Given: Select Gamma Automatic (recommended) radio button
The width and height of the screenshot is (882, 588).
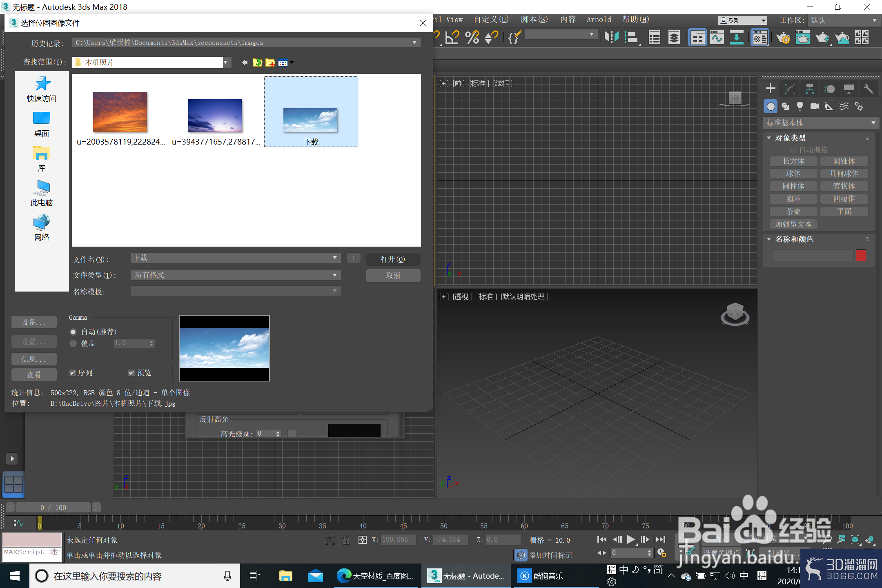Looking at the screenshot, I should coord(73,332).
